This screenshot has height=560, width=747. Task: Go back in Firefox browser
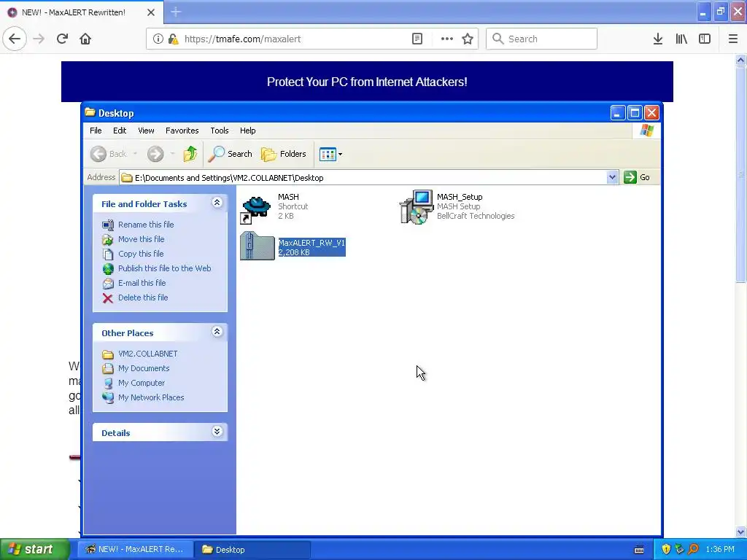pos(15,39)
